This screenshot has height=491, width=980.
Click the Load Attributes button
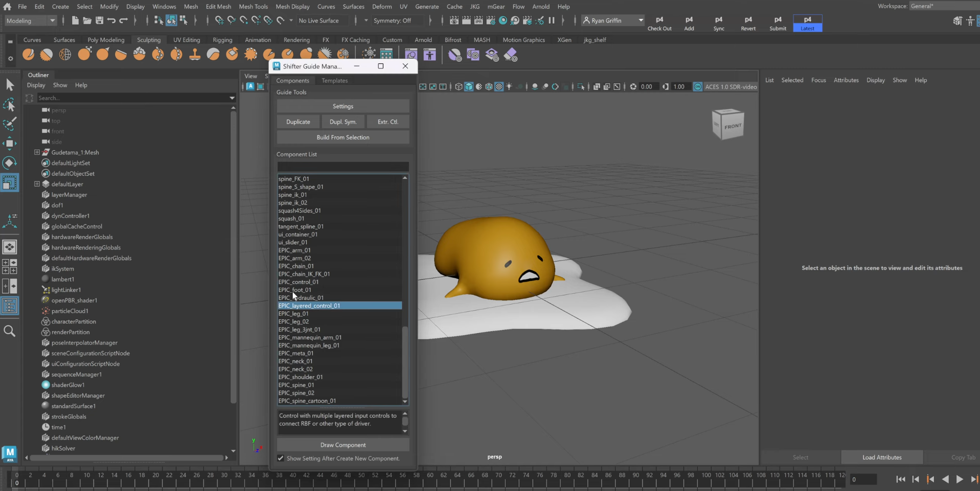tap(882, 457)
